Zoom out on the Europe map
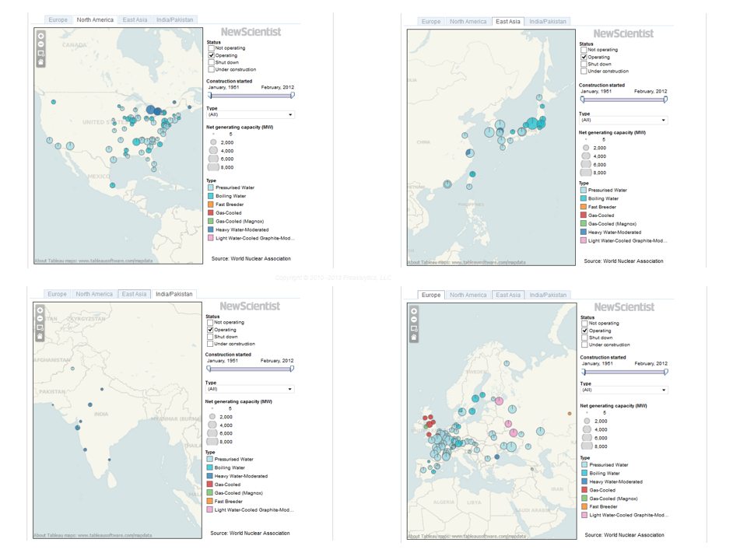Image resolution: width=747 pixels, height=560 pixels. 414,320
